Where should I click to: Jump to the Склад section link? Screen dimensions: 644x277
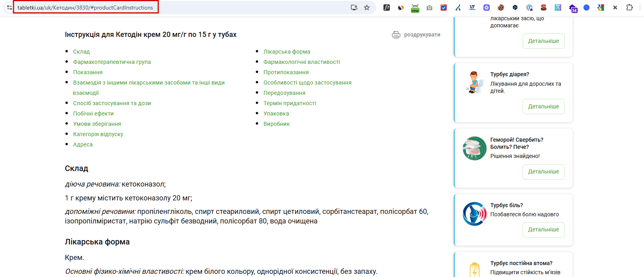tap(81, 52)
